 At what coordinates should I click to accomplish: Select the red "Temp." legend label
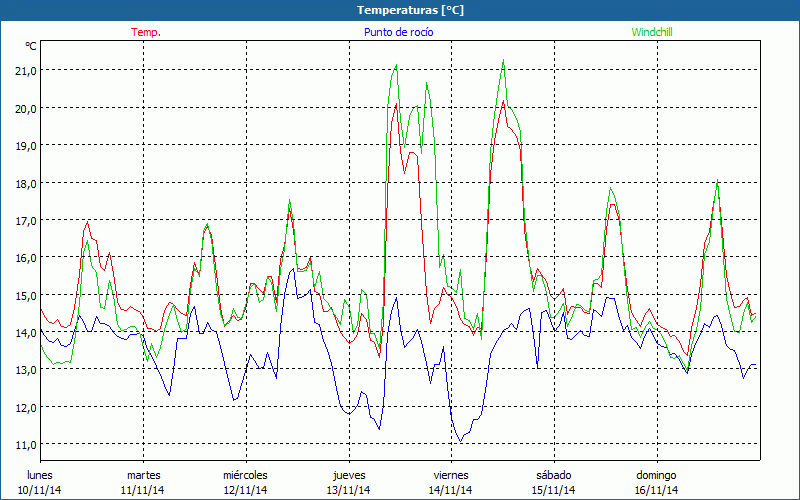pyautogui.click(x=146, y=32)
